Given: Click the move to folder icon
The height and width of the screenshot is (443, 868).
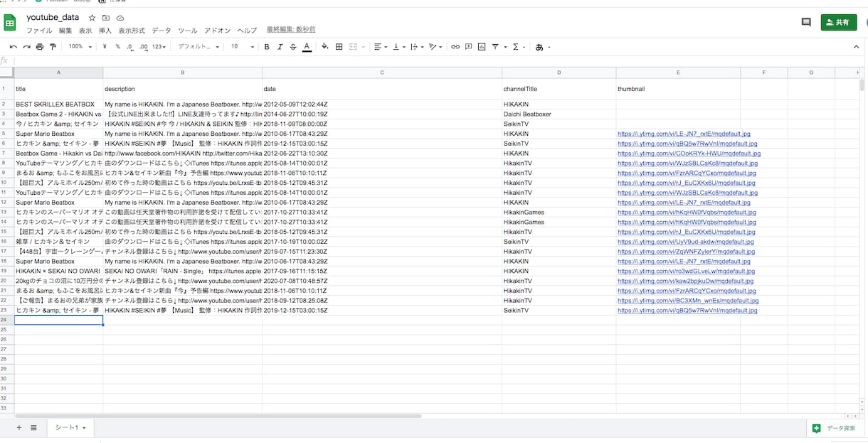Looking at the screenshot, I should click(x=106, y=18).
